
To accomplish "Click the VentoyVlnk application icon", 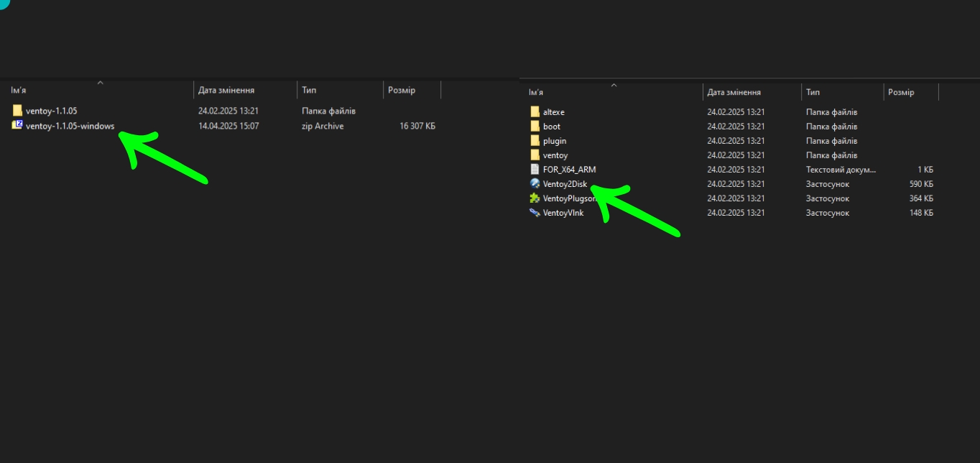I will (535, 213).
